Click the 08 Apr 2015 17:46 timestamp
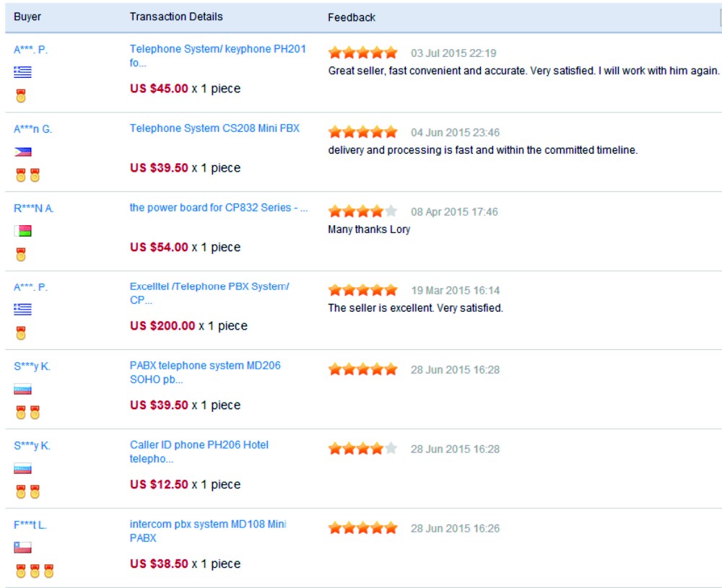Viewport: 722px width, 588px height. pos(454,212)
